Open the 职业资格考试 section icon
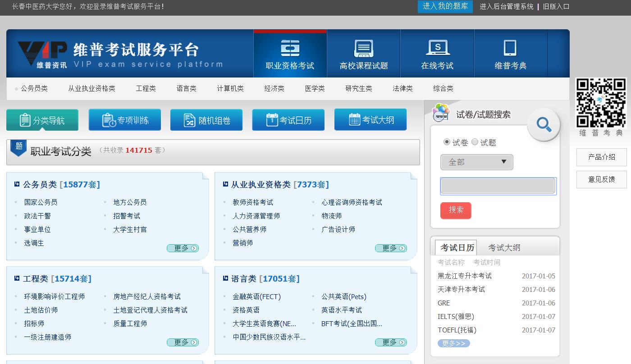 pos(290,47)
